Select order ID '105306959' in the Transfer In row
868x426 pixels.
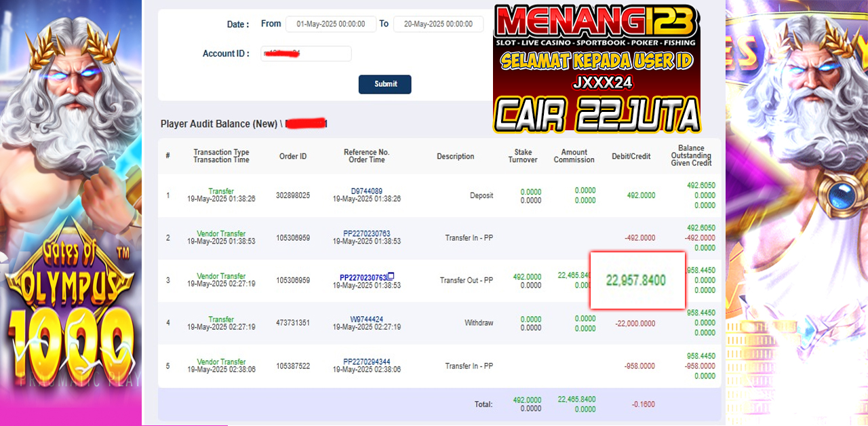(x=293, y=238)
